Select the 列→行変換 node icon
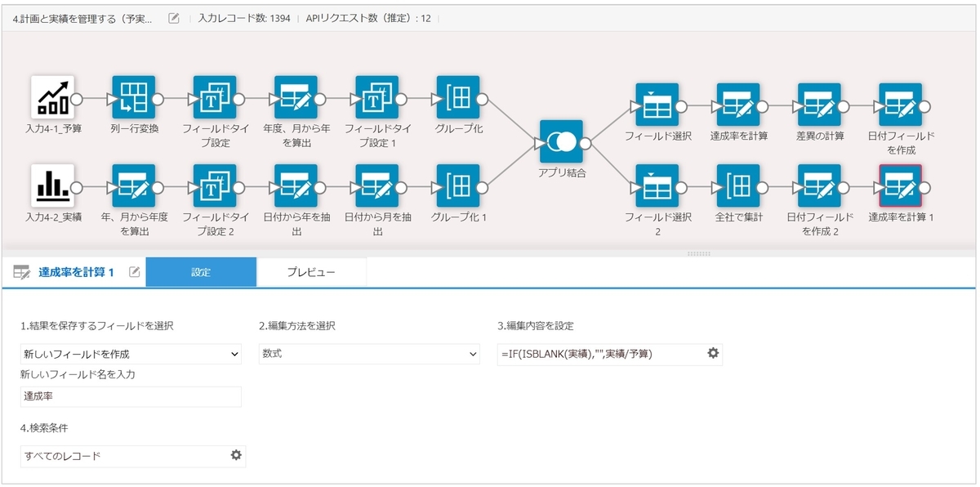 click(x=133, y=98)
